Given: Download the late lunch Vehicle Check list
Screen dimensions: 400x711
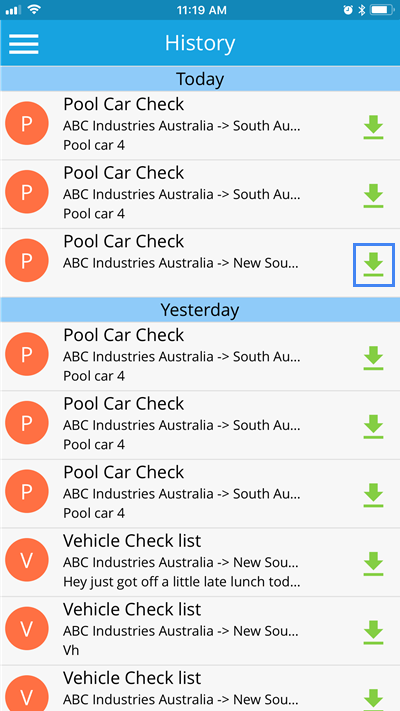Looking at the screenshot, I should click(x=373, y=564).
